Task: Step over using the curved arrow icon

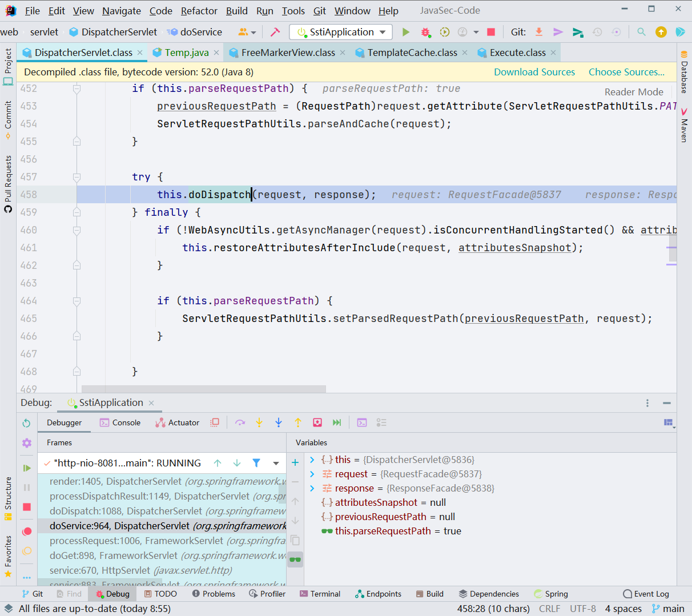Action: [x=240, y=422]
